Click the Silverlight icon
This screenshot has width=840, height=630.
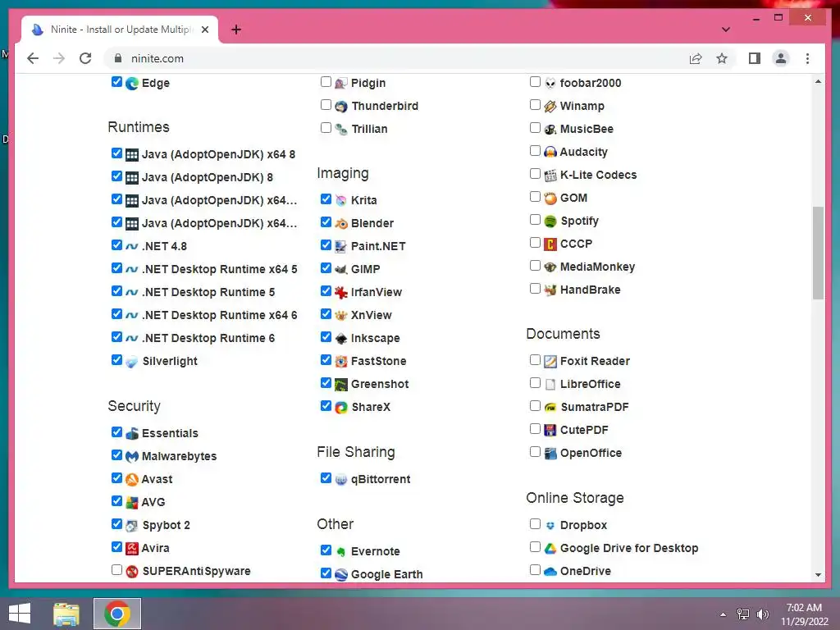point(132,362)
